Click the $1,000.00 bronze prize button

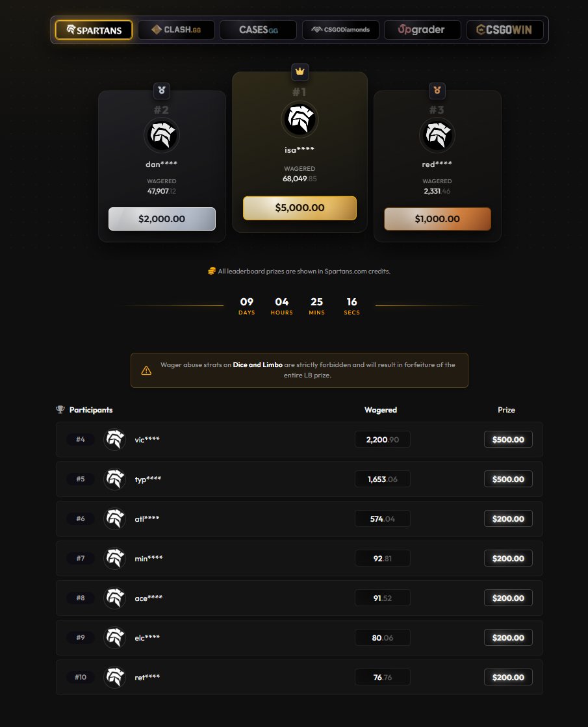pos(437,219)
